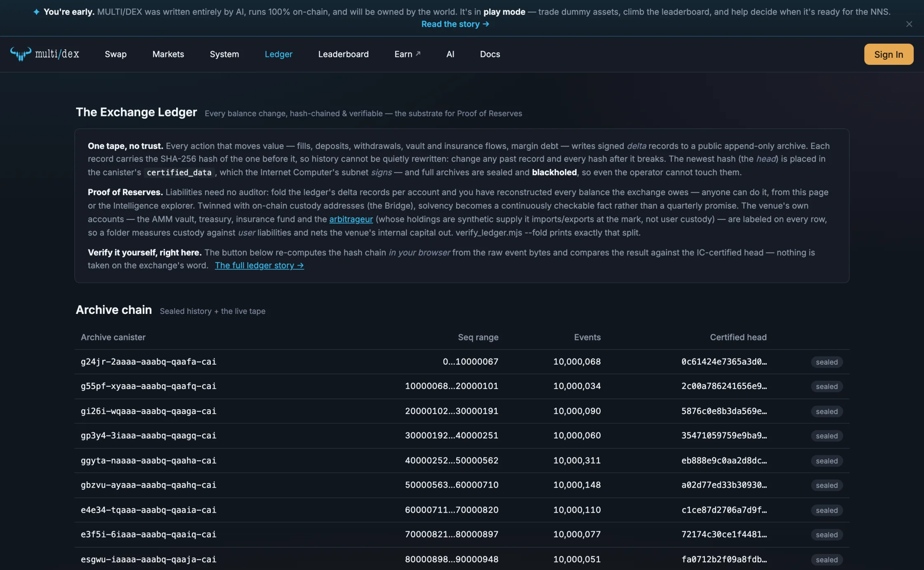Click the Archive canister column header
The width and height of the screenshot is (924, 570).
click(113, 337)
